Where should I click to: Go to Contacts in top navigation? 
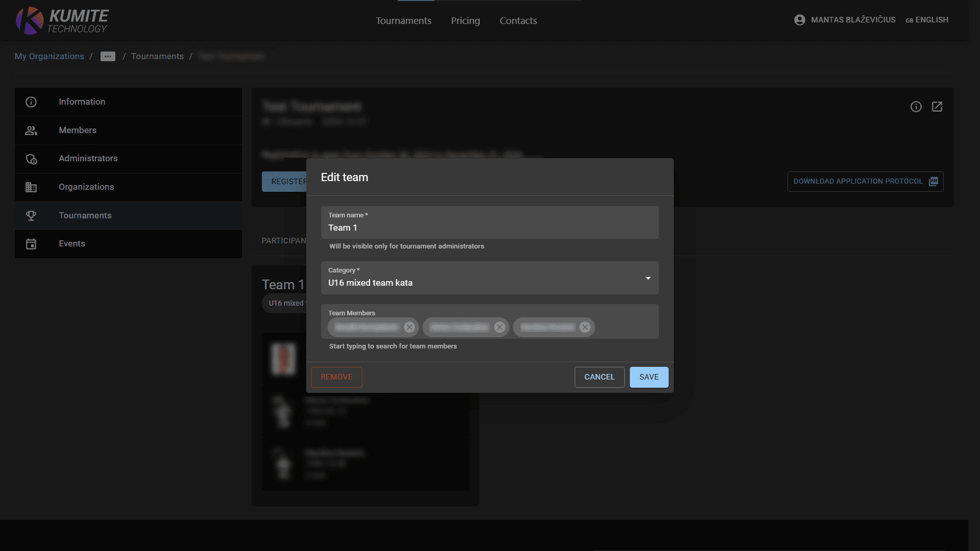[518, 21]
